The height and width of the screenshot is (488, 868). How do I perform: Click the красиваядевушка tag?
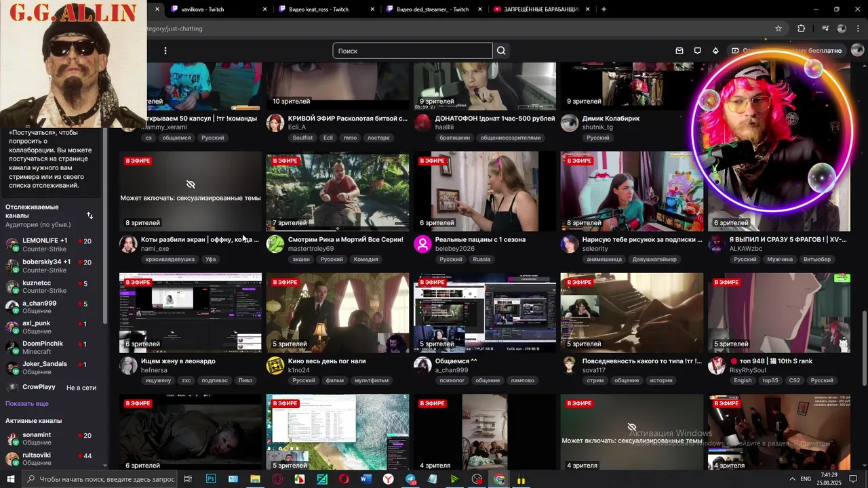point(170,259)
